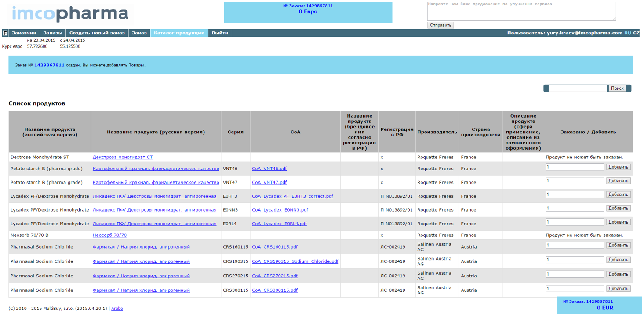Switch to Каталог продукции tab
644x316 pixels.
(179, 33)
